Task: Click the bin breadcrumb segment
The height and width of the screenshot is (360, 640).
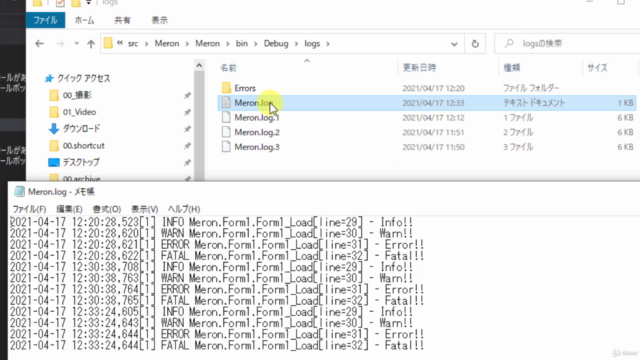Action: [x=242, y=44]
